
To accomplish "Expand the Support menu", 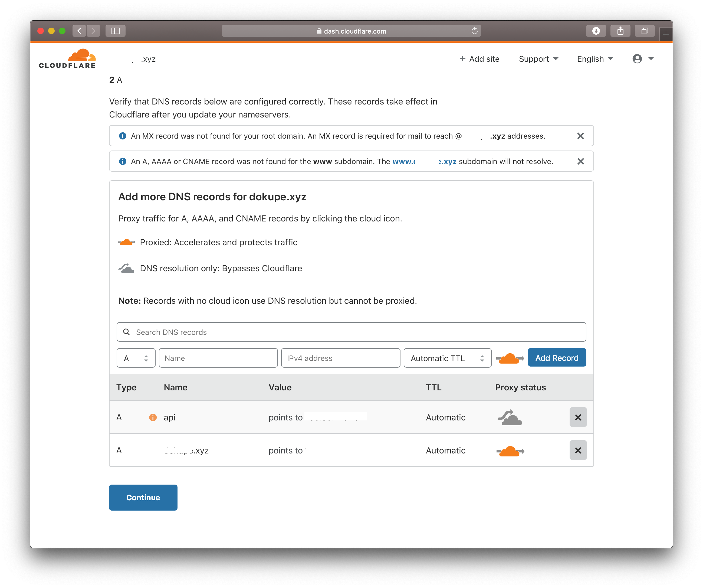I will pyautogui.click(x=539, y=59).
